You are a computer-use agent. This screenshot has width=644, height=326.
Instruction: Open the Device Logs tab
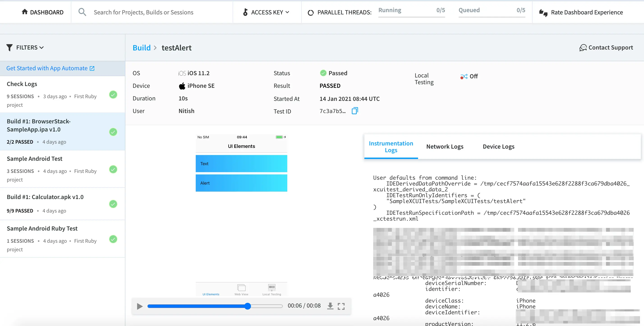(498, 147)
